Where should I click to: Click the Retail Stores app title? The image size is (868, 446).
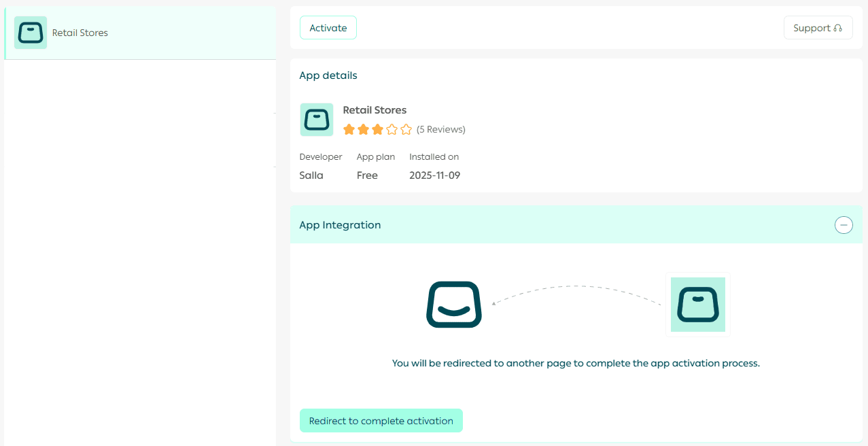point(375,110)
